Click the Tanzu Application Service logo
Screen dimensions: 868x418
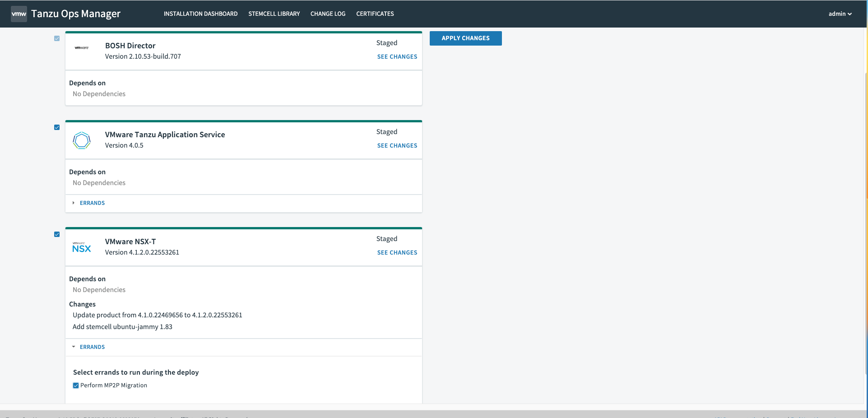(x=82, y=140)
